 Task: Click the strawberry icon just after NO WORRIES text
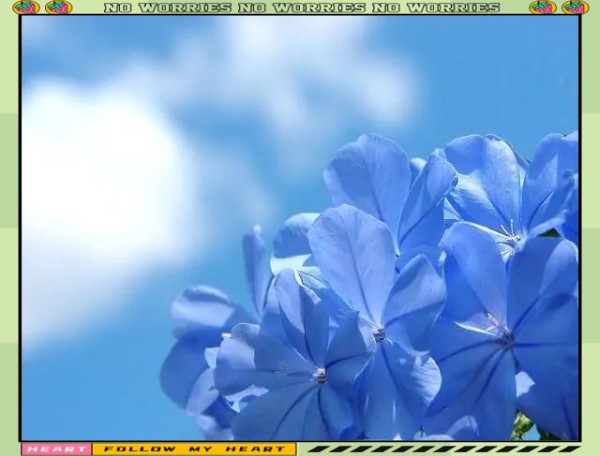pos(543,7)
